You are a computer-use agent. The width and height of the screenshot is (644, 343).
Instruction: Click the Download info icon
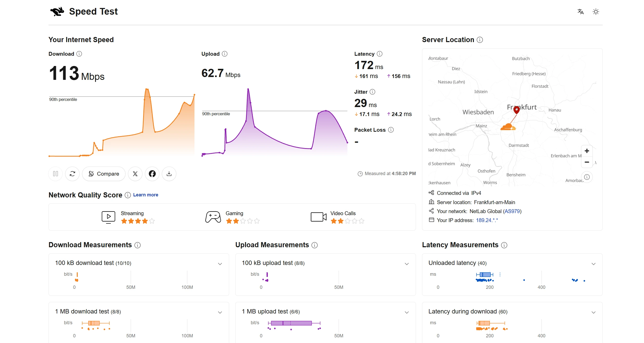pyautogui.click(x=79, y=54)
